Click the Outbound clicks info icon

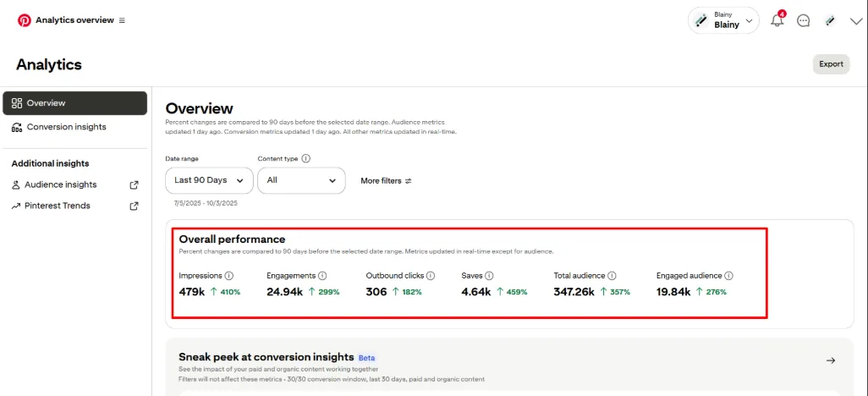(x=430, y=275)
